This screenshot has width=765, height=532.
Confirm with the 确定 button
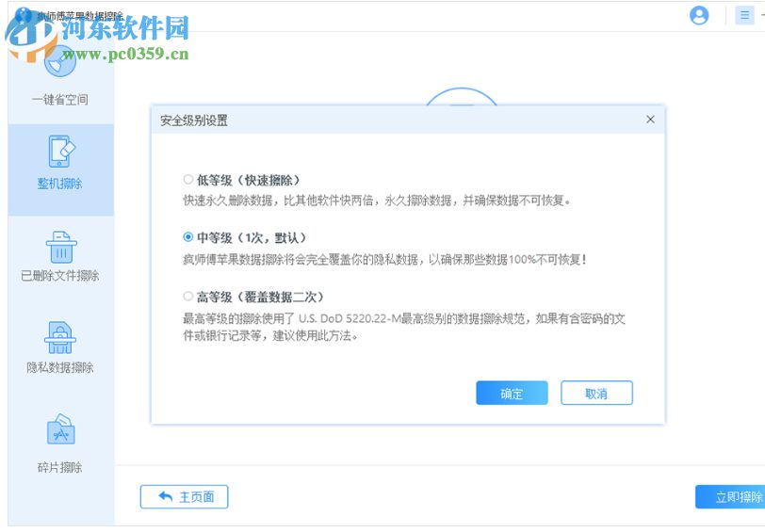pos(512,393)
